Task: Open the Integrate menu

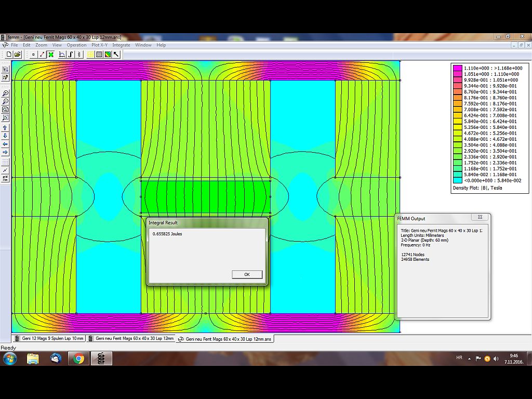Action: [x=121, y=45]
